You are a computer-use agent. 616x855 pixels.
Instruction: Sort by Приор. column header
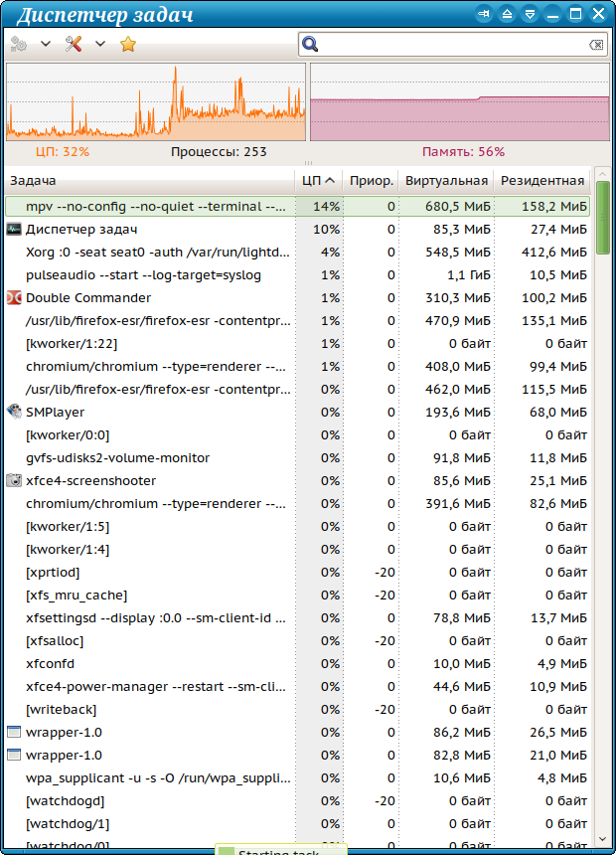tap(372, 181)
